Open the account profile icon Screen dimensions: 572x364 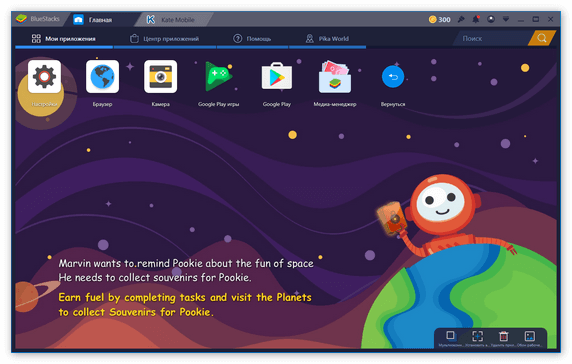491,19
